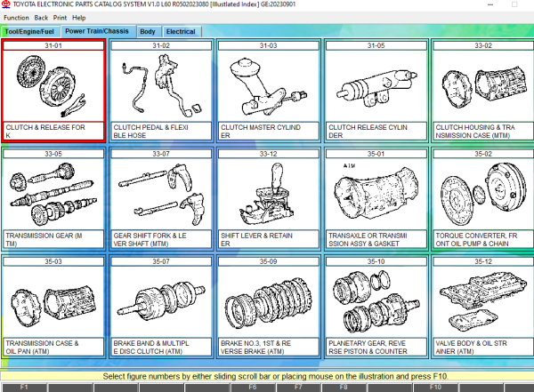Click the 'CLUTCH RELEASE CYLINDER' caption
Viewport: 534px width, 392px height.
(376, 131)
